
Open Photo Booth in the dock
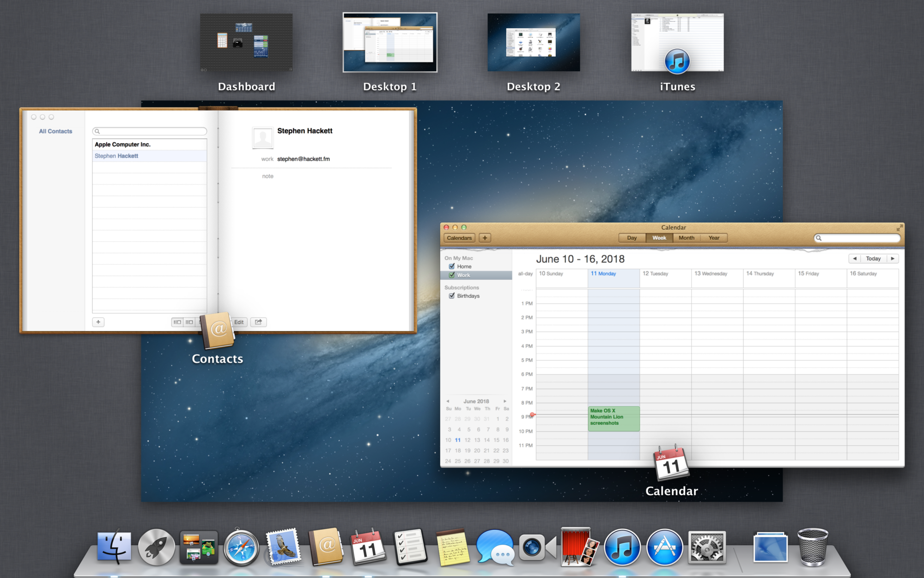point(578,547)
